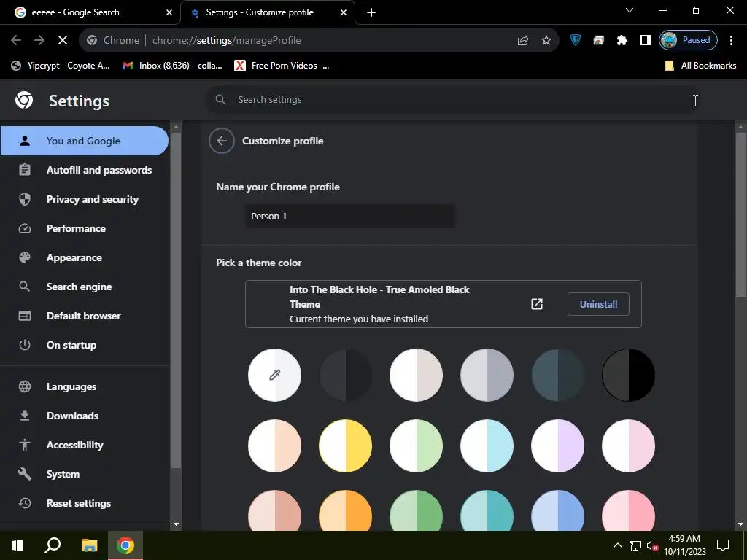Open Windows taskbar search
Viewport: 747px width, 560px height.
coord(53,545)
